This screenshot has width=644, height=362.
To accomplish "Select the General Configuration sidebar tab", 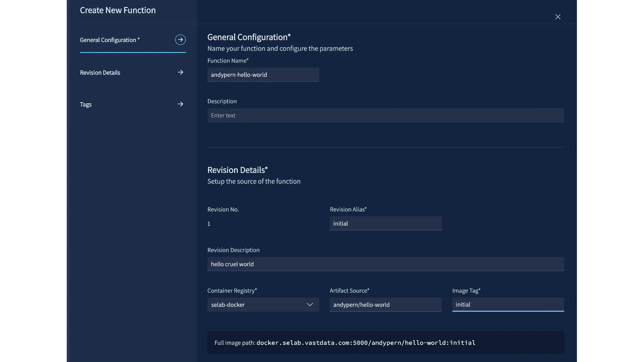I will 132,40.
